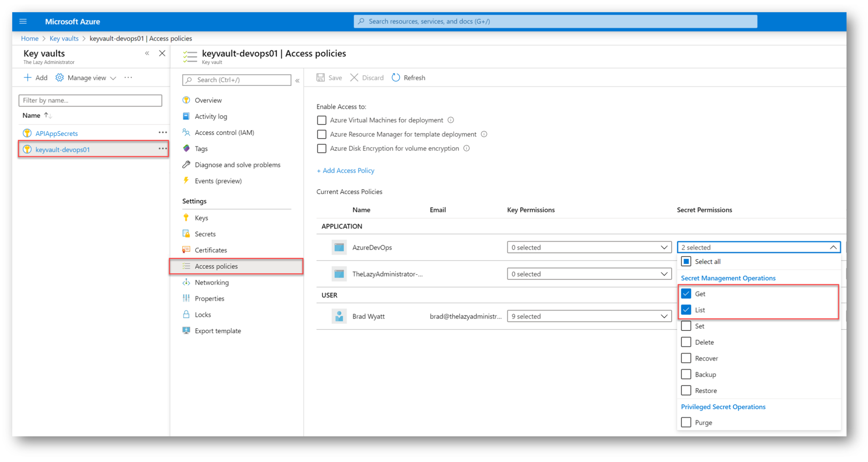Expand TheLazyAdministrator Key Permissions dropdown
The image size is (868, 462).
[x=589, y=274]
